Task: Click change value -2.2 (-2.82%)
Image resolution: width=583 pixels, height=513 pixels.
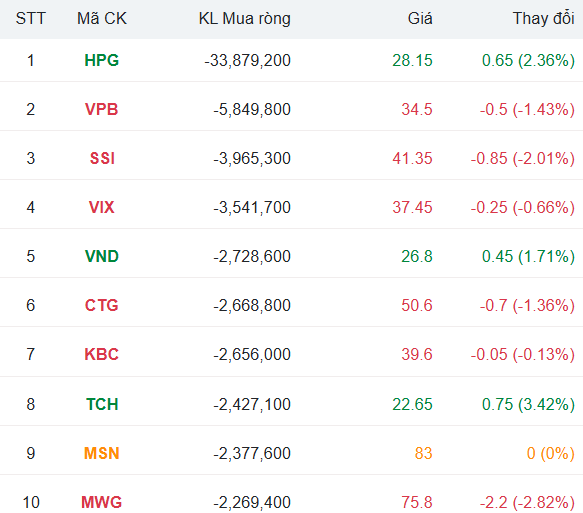Action: coord(527,502)
